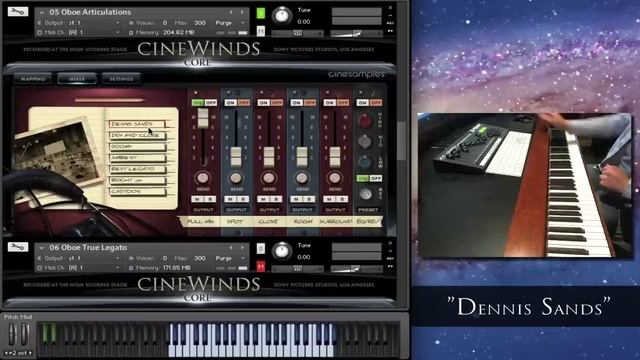The image size is (640, 360).
Task: Turn the Full Mix channel OFF
Action: click(x=211, y=102)
